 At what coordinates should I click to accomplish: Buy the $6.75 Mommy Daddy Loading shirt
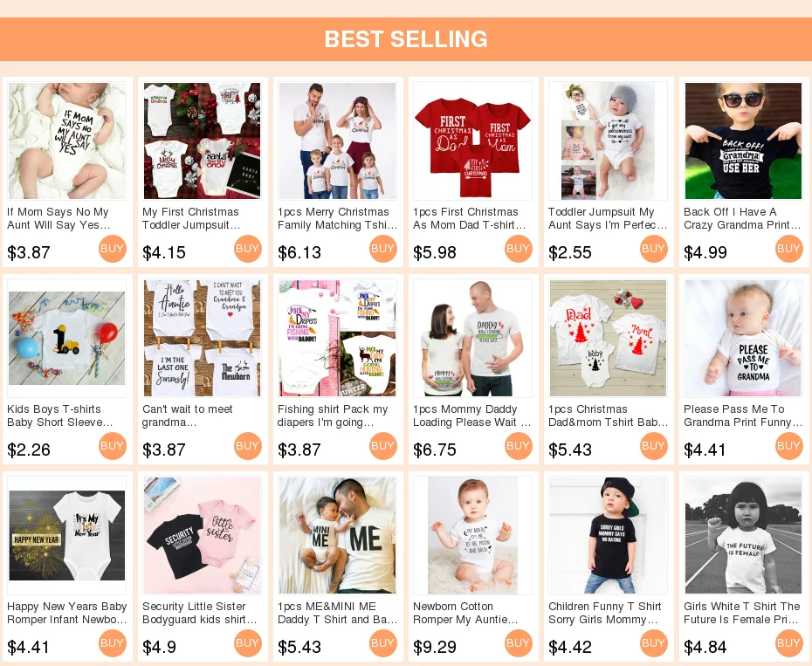point(518,446)
